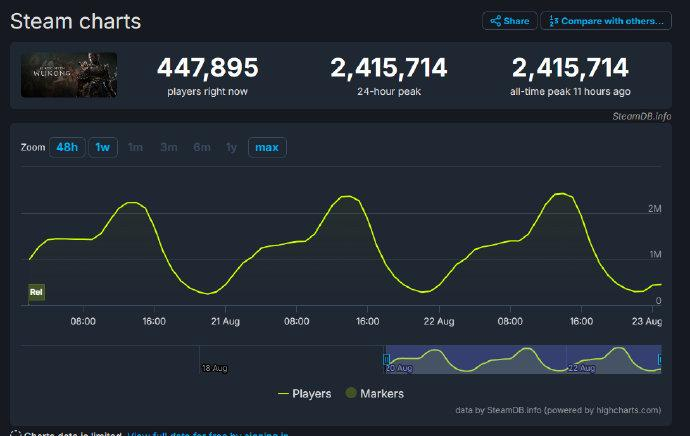The height and width of the screenshot is (436, 690).
Task: Set chart zoom to max
Action: click(x=267, y=147)
